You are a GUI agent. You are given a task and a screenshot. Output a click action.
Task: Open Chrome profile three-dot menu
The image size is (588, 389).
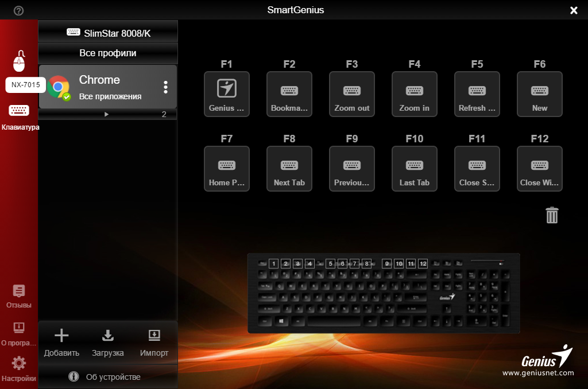pyautogui.click(x=165, y=87)
